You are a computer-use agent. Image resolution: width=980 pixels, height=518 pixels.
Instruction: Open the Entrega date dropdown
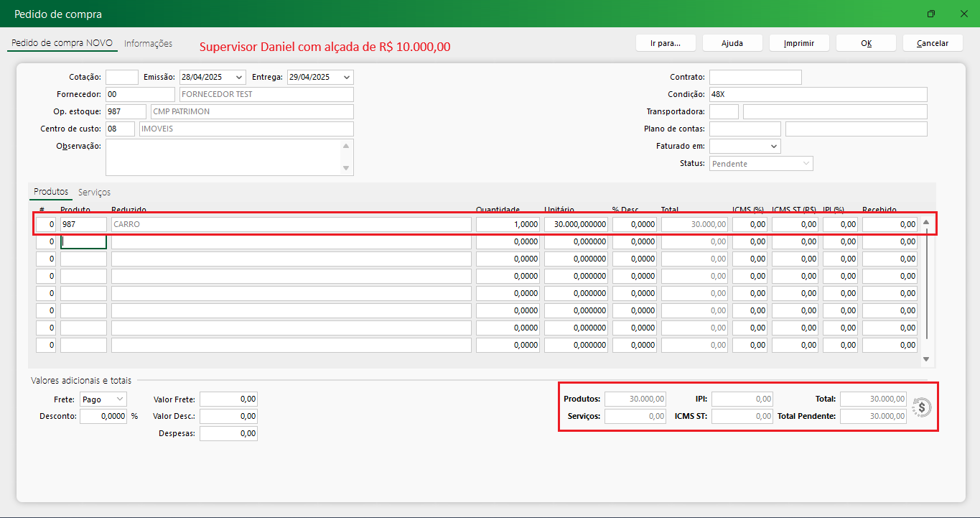click(347, 77)
